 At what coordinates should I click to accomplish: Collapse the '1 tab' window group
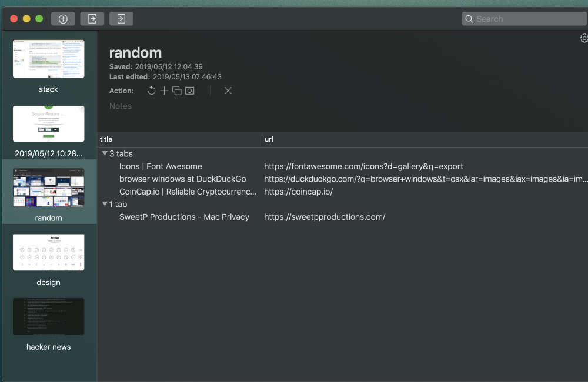(105, 204)
